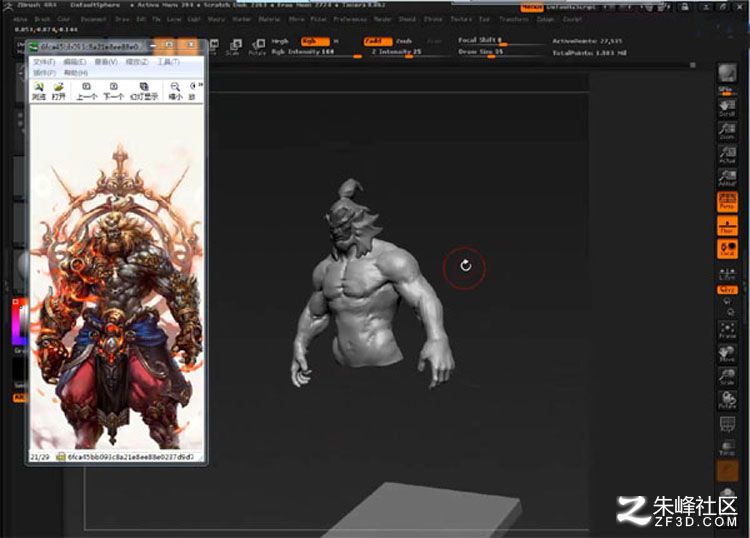Screen dimensions: 750x538
Task: Open 编辑(E) menu in image viewer
Action: 75,62
